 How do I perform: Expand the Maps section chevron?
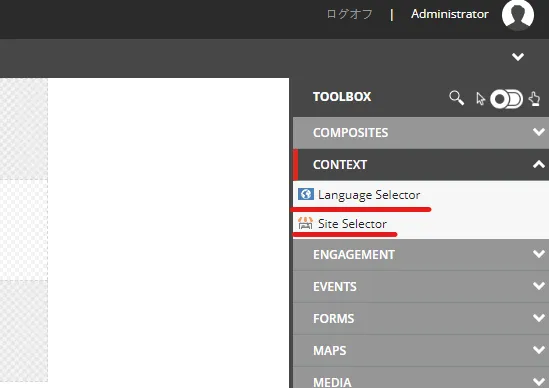coord(538,349)
